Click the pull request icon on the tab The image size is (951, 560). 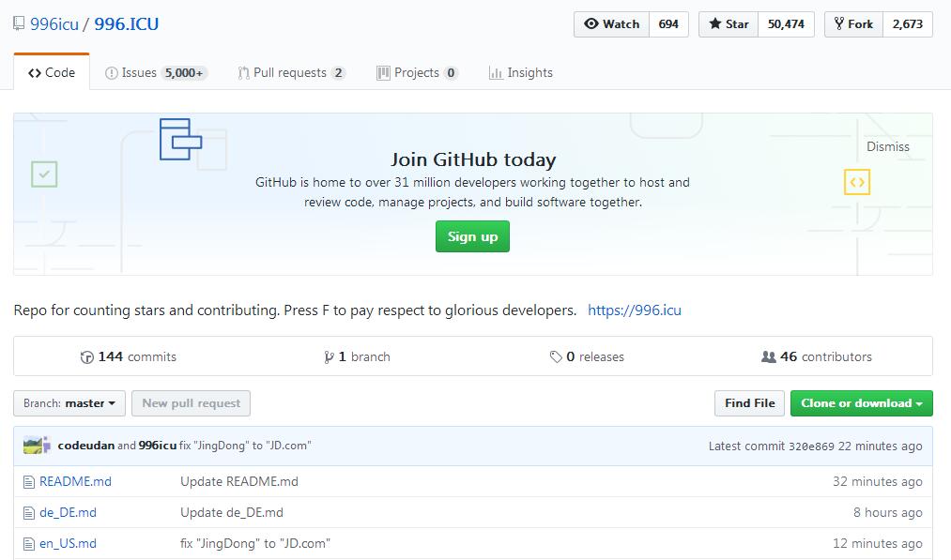243,73
